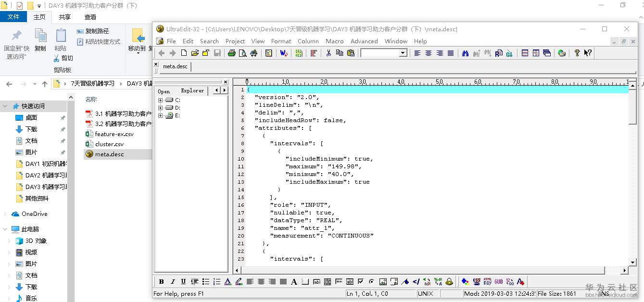Viewport: 644px width, 302px height.
Task: Click the Paste clipboard icon in UltraEdit
Action: [x=351, y=53]
